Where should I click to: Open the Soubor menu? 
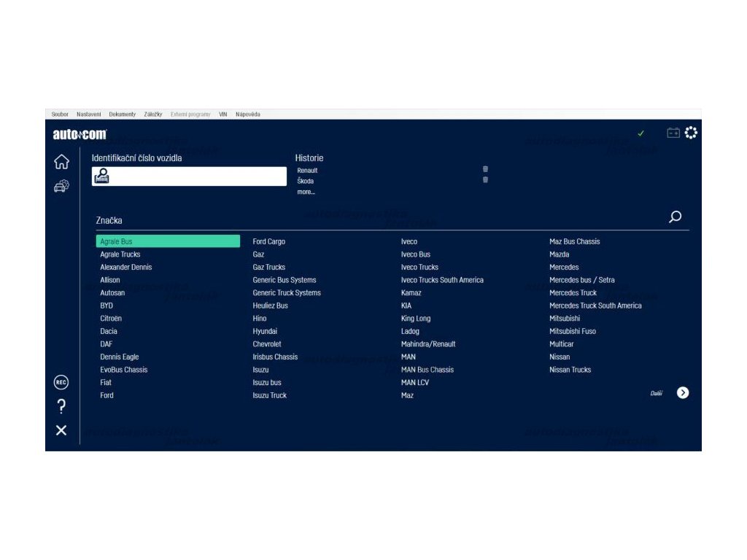tap(60, 114)
